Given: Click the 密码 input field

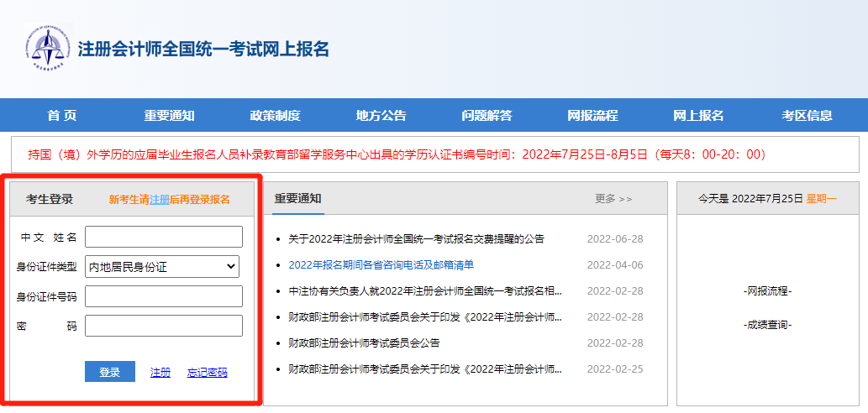Looking at the screenshot, I should [x=163, y=326].
